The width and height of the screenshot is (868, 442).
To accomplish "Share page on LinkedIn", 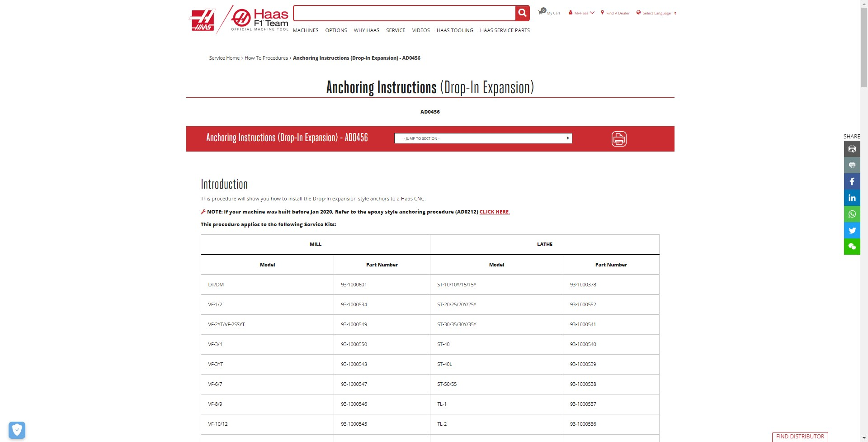I will point(852,198).
